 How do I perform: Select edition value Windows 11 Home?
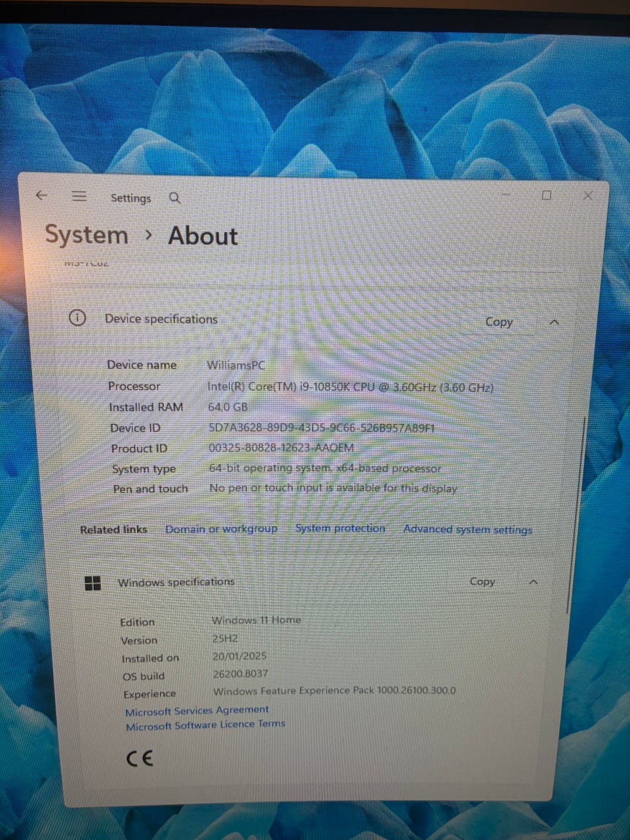tap(257, 619)
